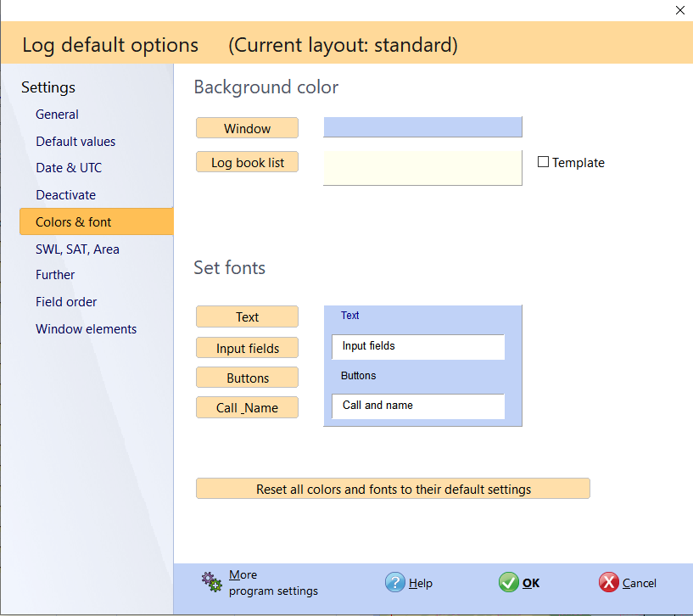Reset all colors and fonts to defaults

tap(393, 489)
